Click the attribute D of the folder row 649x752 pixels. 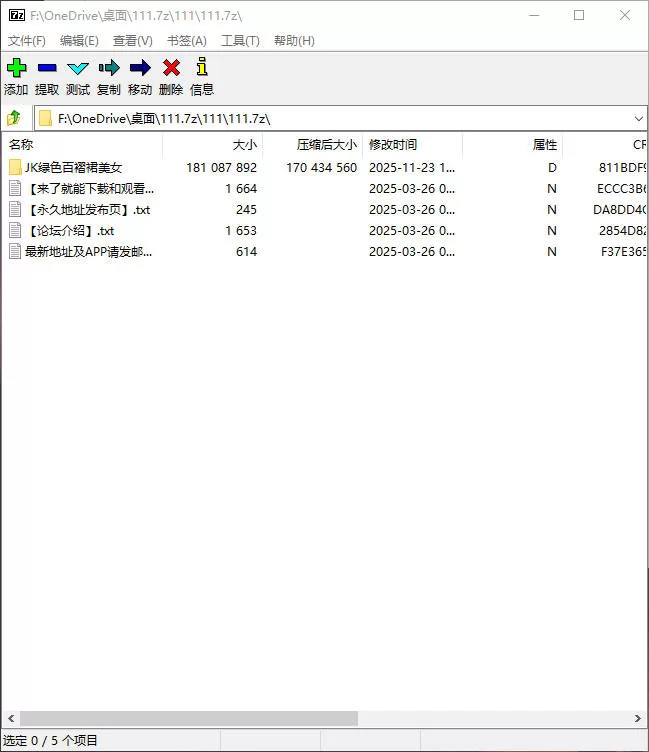pos(552,167)
